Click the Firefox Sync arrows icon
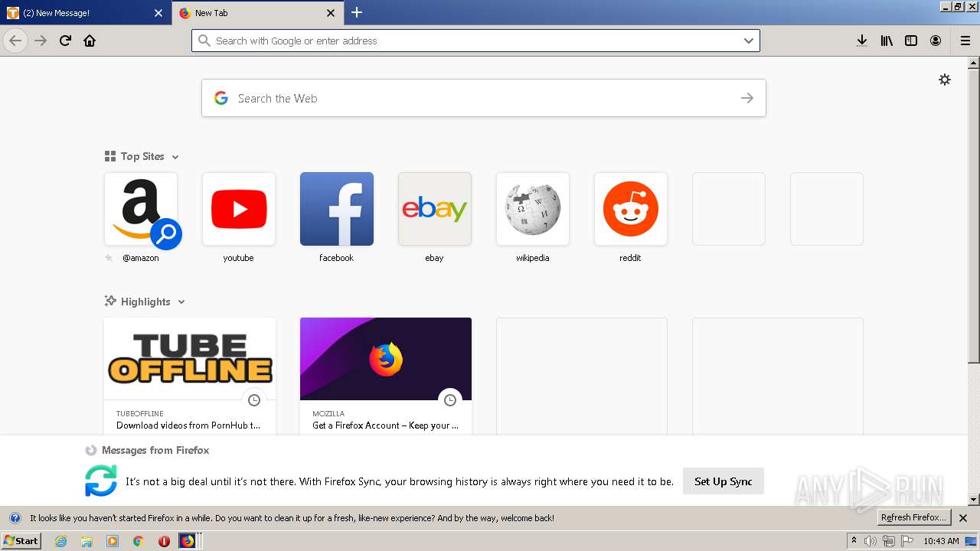 pos(101,481)
